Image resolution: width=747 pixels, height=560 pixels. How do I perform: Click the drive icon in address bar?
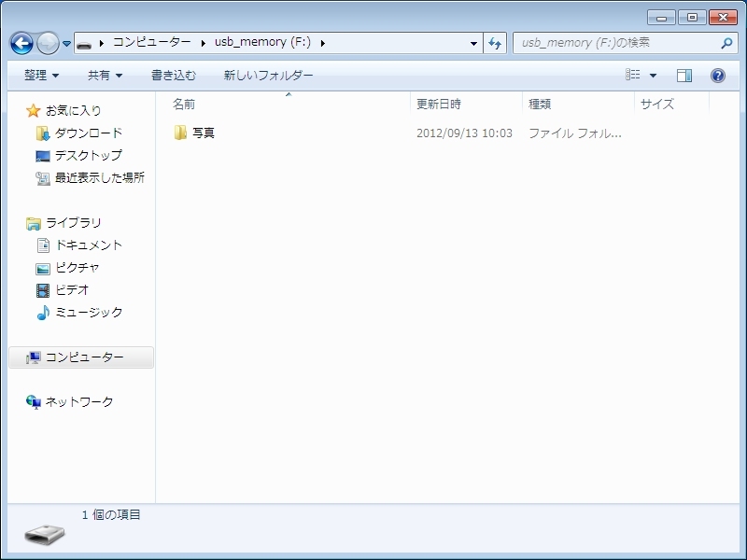click(84, 44)
